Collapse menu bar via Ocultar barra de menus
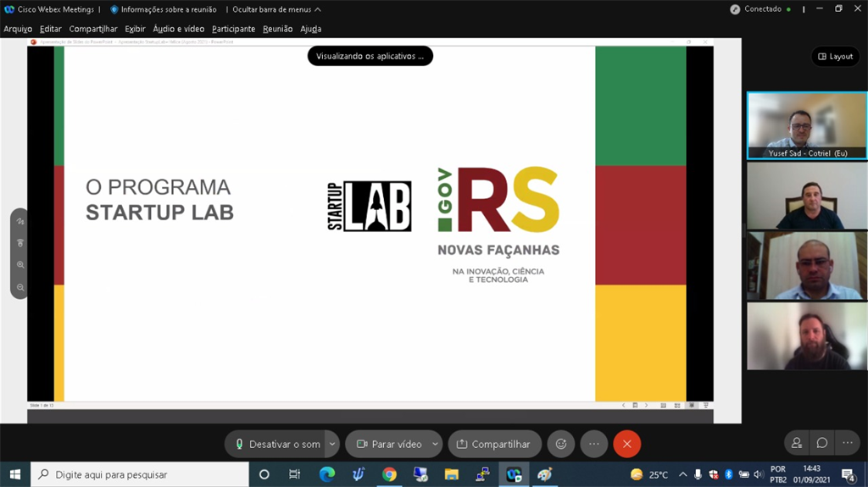Viewport: 868px width, 487px height. point(276,9)
